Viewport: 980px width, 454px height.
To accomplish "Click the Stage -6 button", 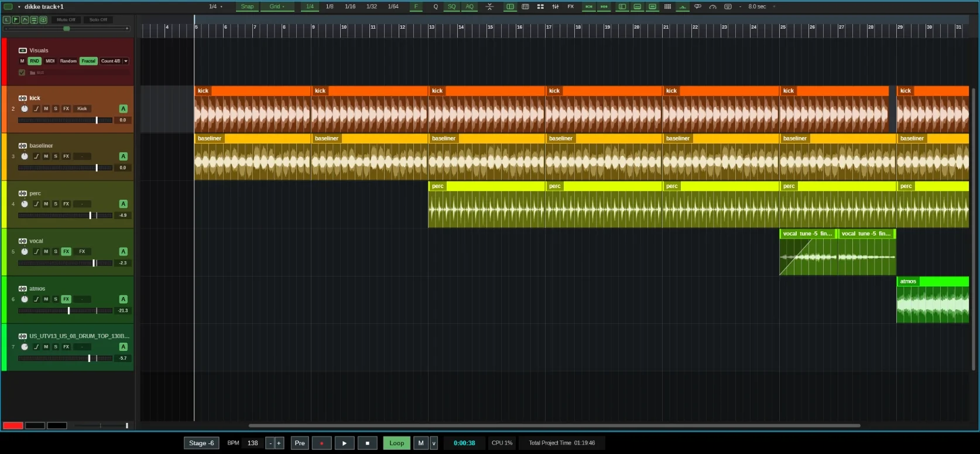I will pyautogui.click(x=201, y=443).
